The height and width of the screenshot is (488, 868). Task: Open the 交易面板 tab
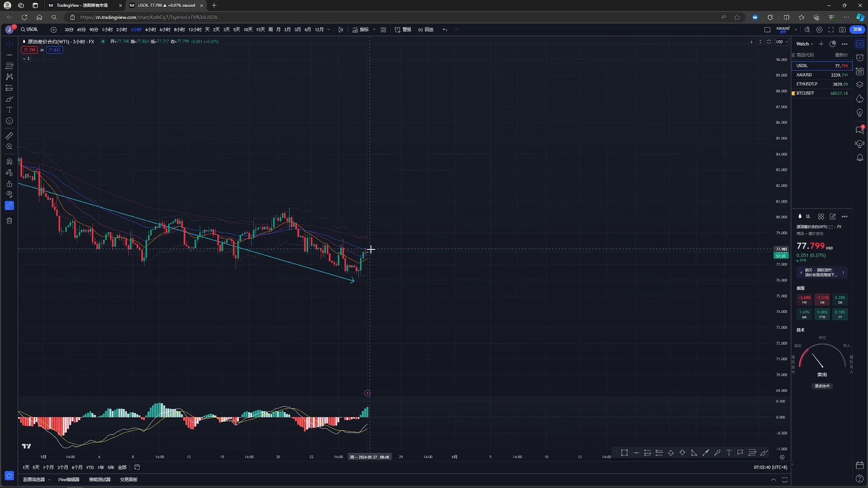tap(129, 480)
